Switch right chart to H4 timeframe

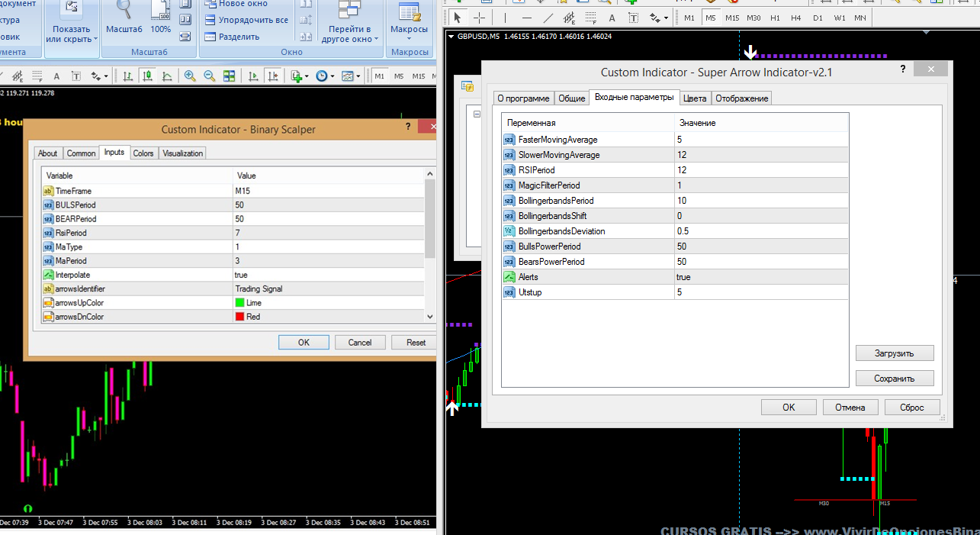pos(796,18)
